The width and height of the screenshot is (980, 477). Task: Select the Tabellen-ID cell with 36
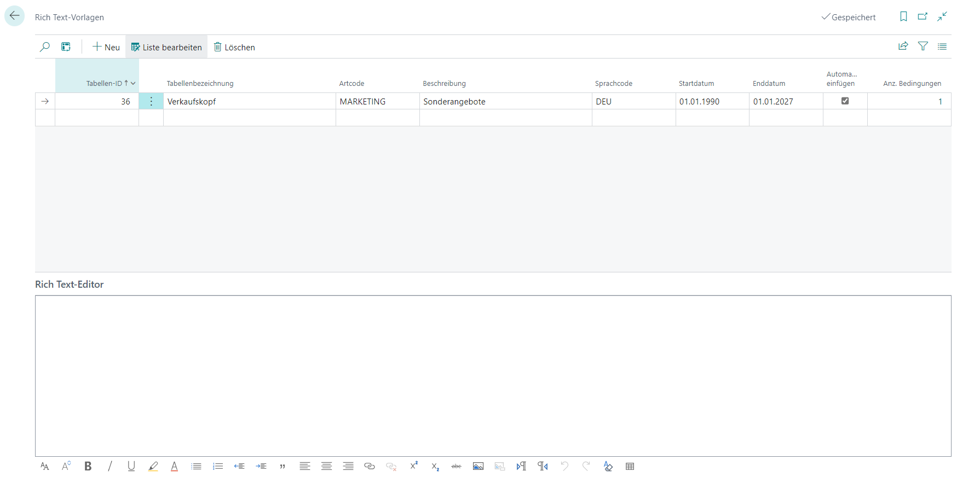tap(97, 101)
